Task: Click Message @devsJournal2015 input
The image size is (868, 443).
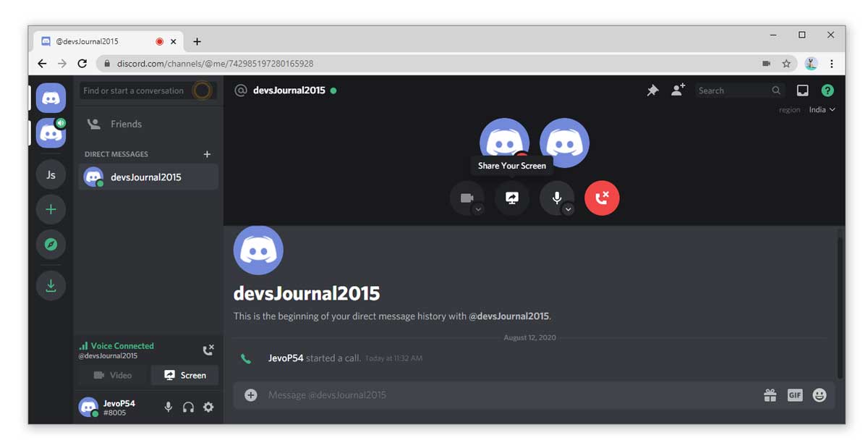Action: [x=506, y=395]
